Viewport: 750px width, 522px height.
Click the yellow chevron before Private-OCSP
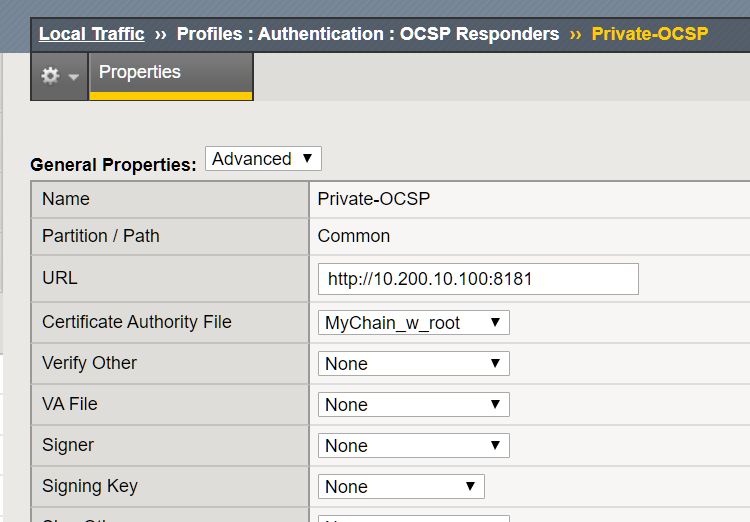(576, 34)
